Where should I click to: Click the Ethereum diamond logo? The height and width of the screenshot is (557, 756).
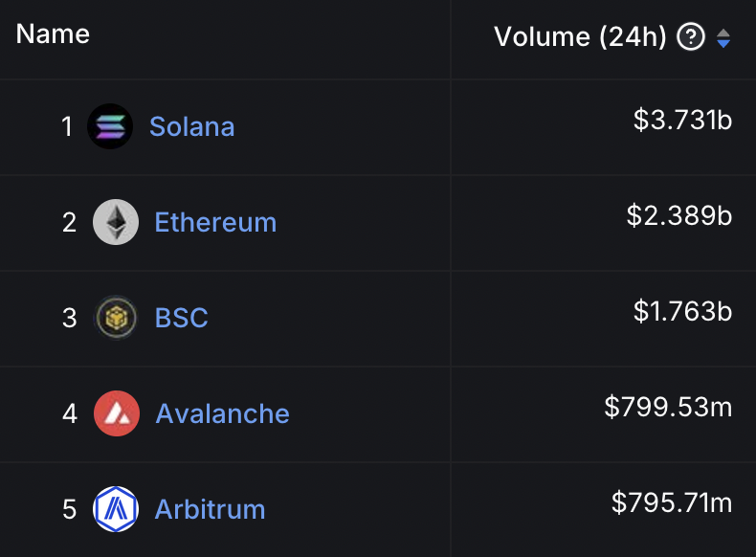116,222
